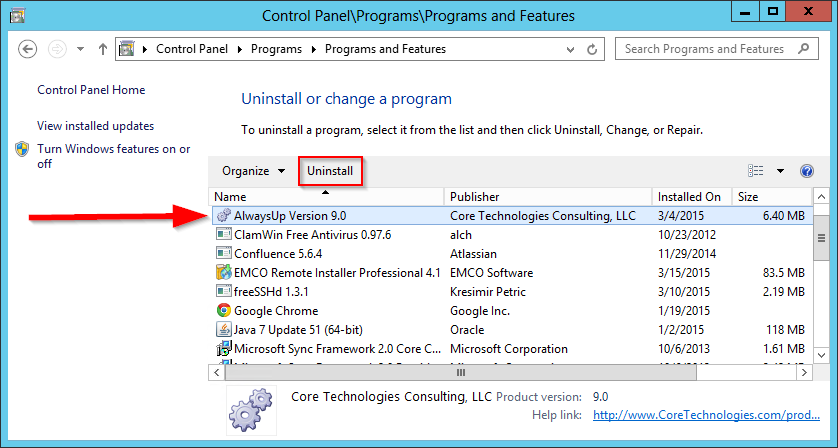This screenshot has height=448, width=838.
Task: Open the recent locations dropdown arrow
Action: 80,49
